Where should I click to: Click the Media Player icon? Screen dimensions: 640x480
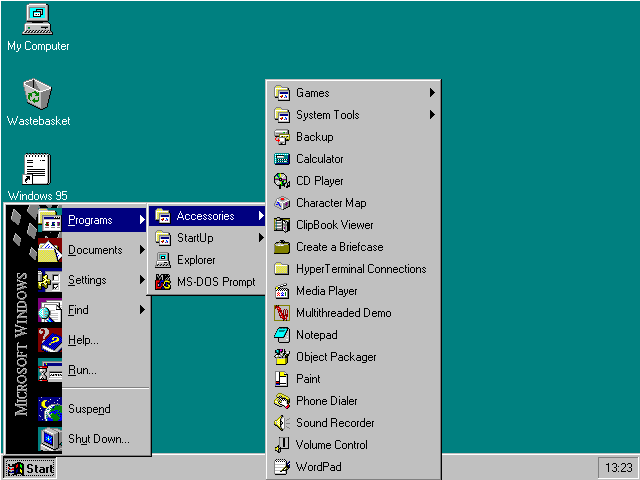point(282,291)
